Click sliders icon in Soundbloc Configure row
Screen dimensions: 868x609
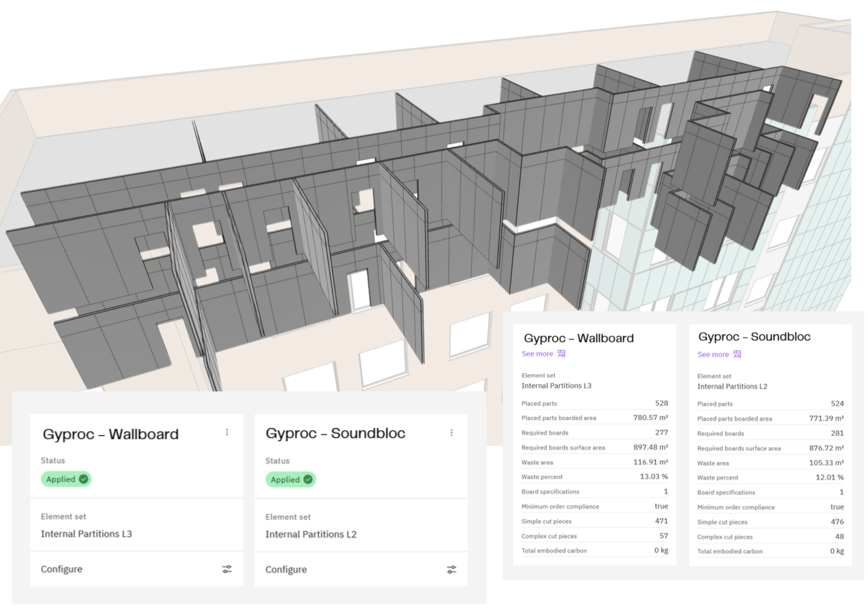click(x=451, y=570)
